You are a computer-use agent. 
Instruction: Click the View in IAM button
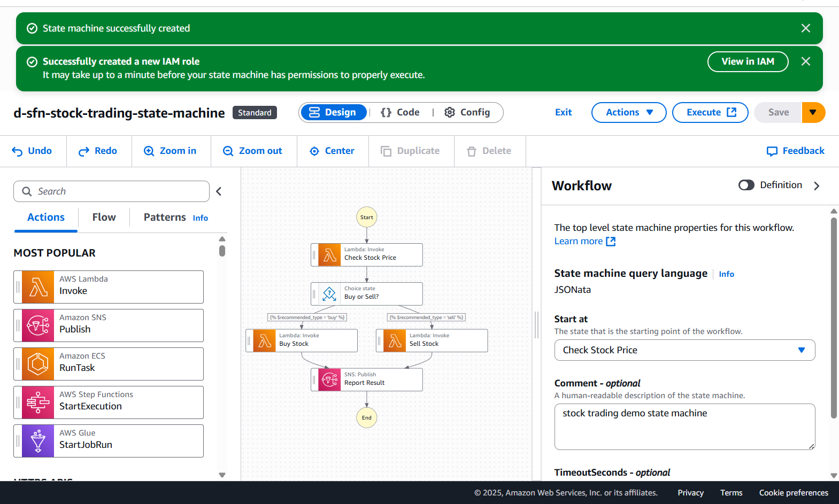point(747,61)
